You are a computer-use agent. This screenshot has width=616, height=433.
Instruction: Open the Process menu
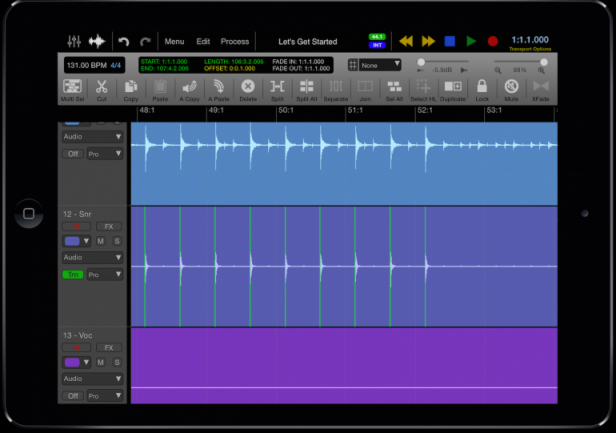pos(235,42)
